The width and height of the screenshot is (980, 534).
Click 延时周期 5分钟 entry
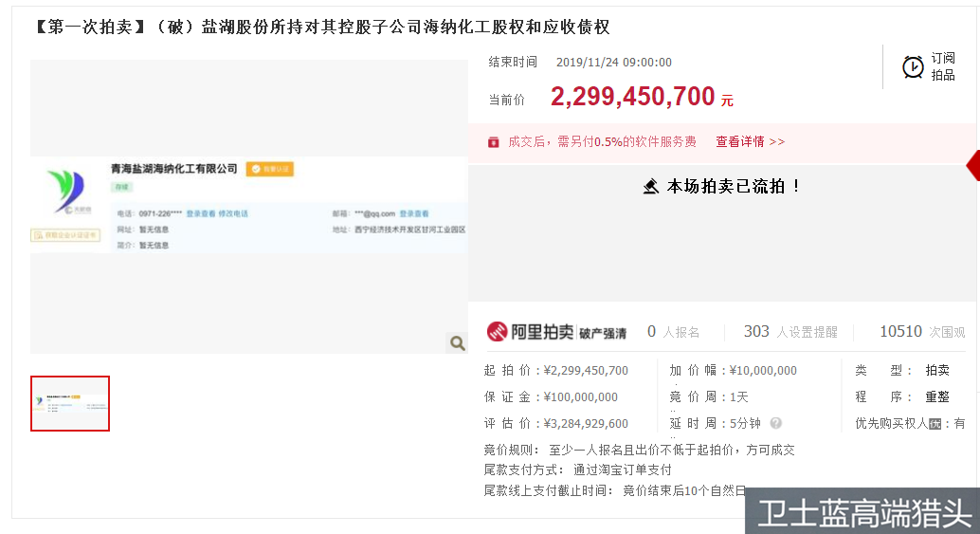(x=715, y=424)
